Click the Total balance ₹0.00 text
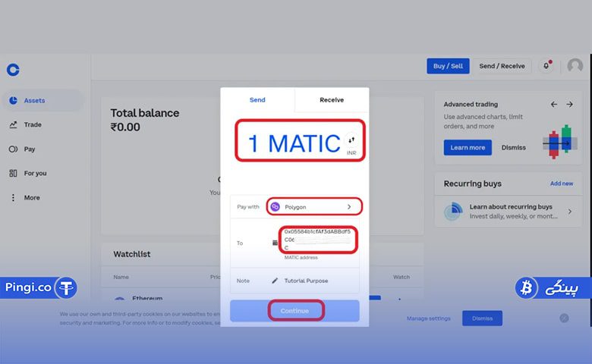 click(x=145, y=120)
